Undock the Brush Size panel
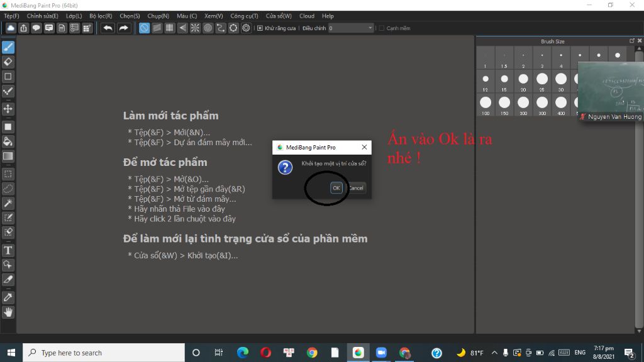Viewport: 644px width, 362px height. tap(632, 41)
